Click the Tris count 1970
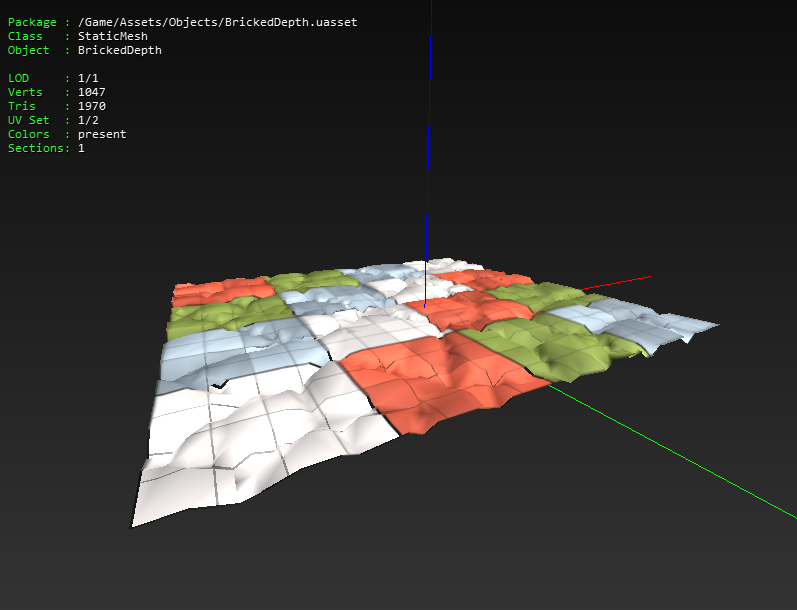The height and width of the screenshot is (610, 797). pyautogui.click(x=91, y=106)
